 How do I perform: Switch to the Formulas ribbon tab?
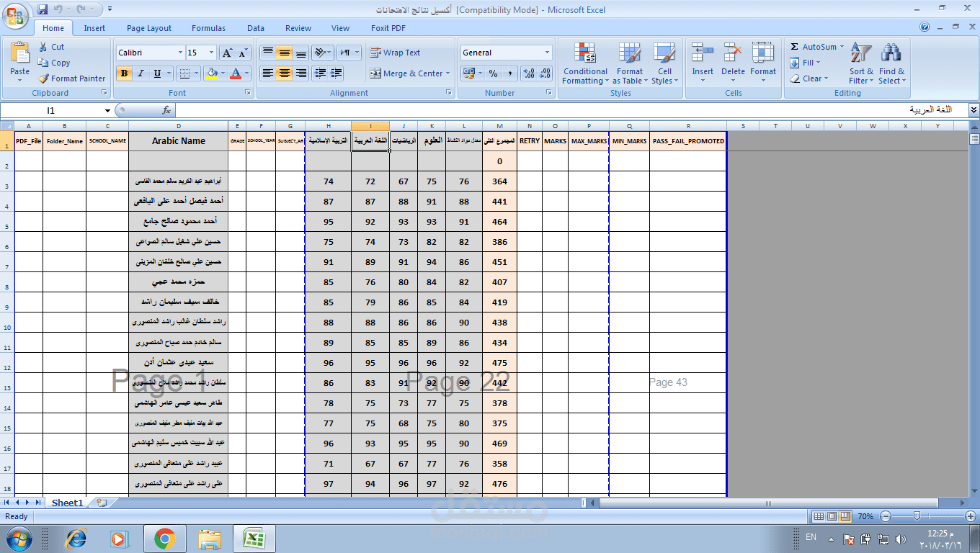[208, 28]
